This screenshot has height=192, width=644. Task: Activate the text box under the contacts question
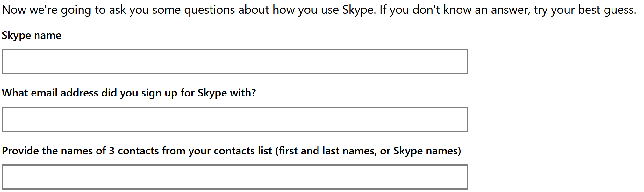235,177
